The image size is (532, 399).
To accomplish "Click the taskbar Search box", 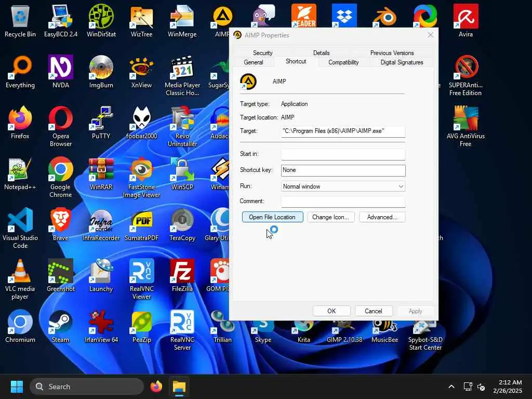I will tap(87, 387).
